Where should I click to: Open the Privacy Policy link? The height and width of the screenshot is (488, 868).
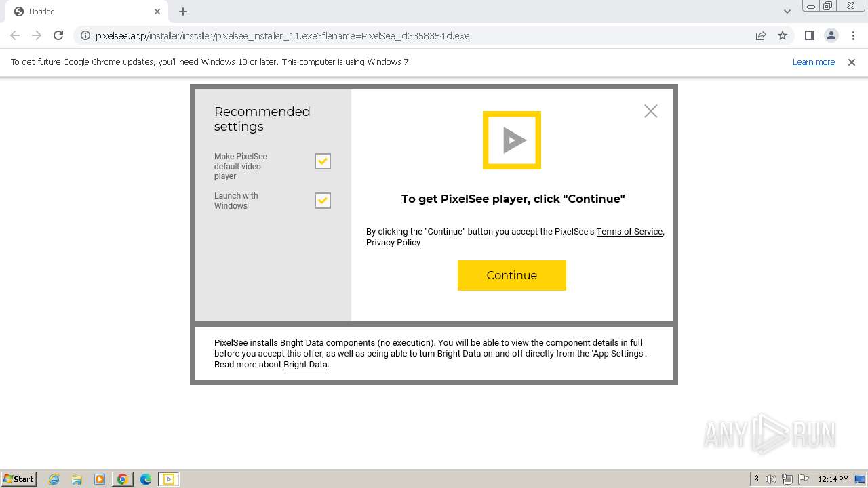[393, 243]
